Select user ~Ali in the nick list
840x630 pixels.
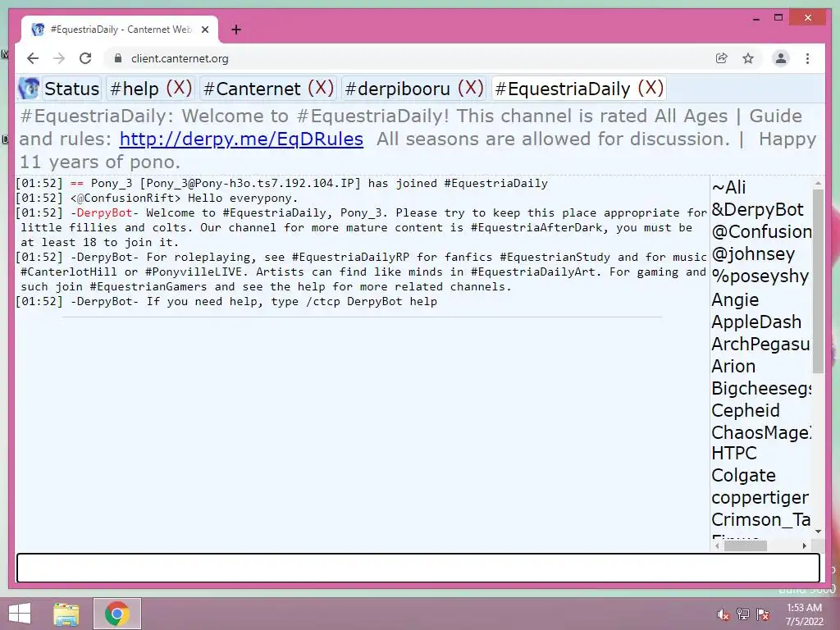tap(728, 188)
